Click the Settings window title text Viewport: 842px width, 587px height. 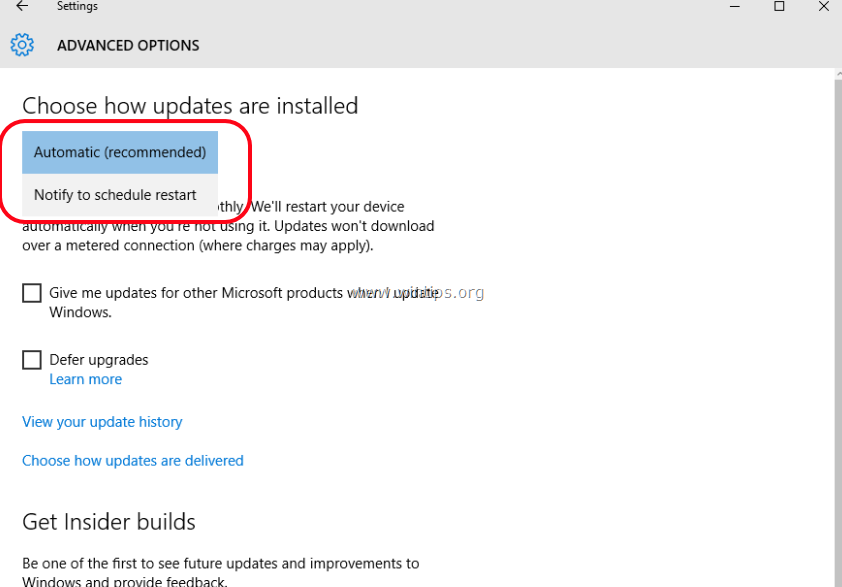pyautogui.click(x=77, y=7)
